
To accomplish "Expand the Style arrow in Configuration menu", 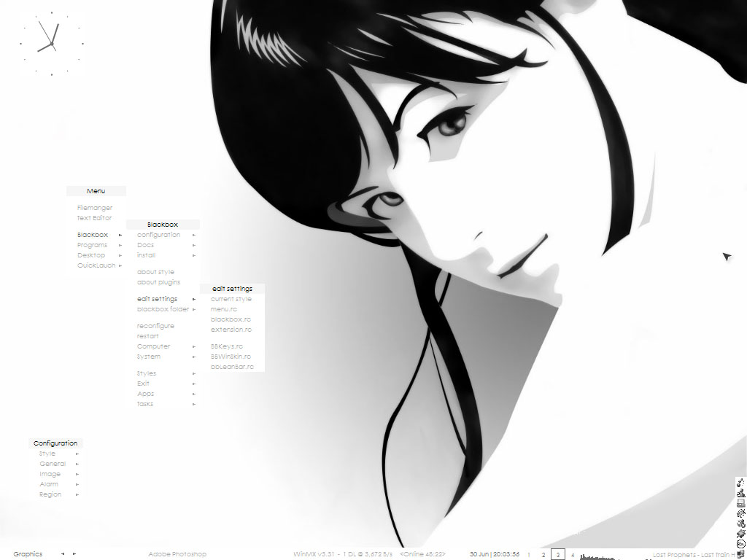I will [77, 454].
